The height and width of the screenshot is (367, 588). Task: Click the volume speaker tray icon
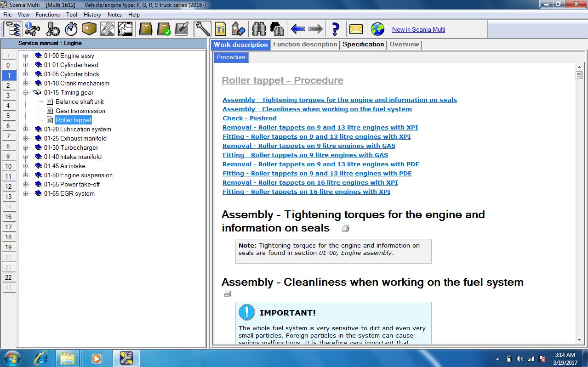coord(520,358)
